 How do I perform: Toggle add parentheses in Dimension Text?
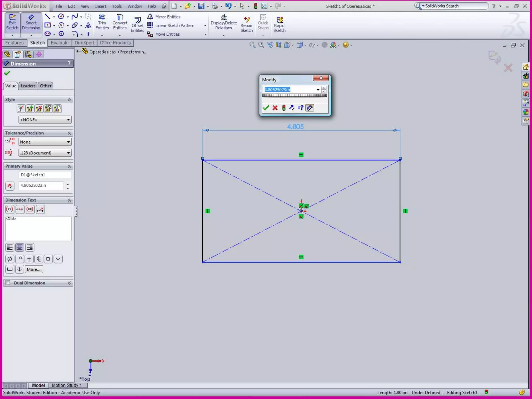pyautogui.click(x=10, y=209)
